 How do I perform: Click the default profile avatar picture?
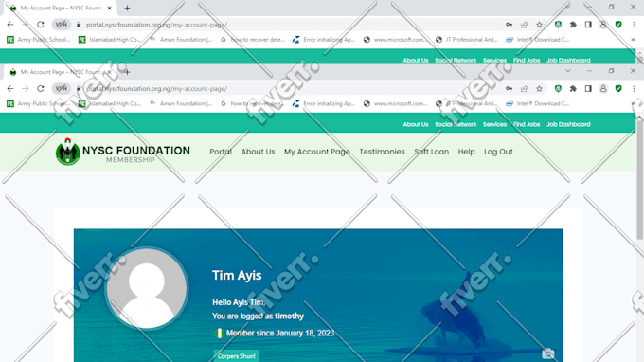[147, 288]
